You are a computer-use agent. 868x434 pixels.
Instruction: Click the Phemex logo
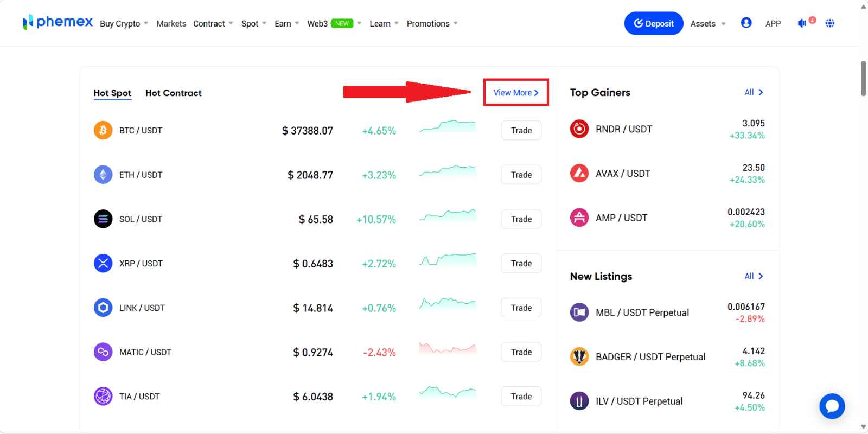click(x=58, y=22)
